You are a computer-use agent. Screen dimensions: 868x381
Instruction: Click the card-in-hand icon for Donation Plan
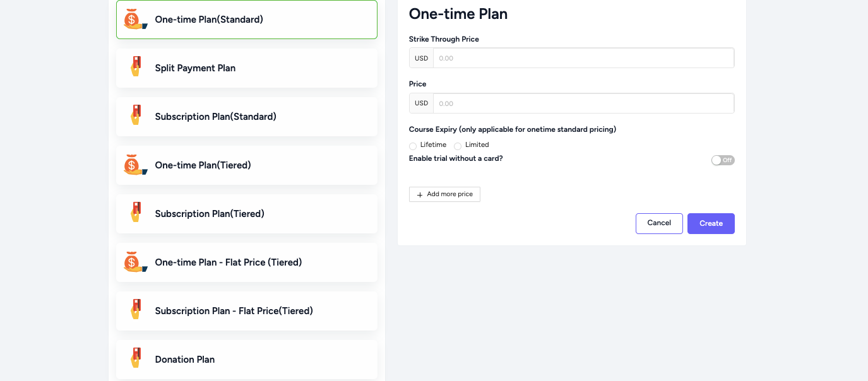(135, 358)
